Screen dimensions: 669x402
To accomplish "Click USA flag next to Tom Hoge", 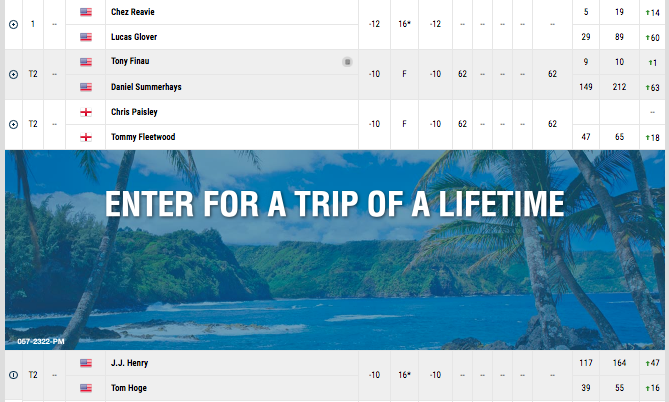I will [86, 388].
